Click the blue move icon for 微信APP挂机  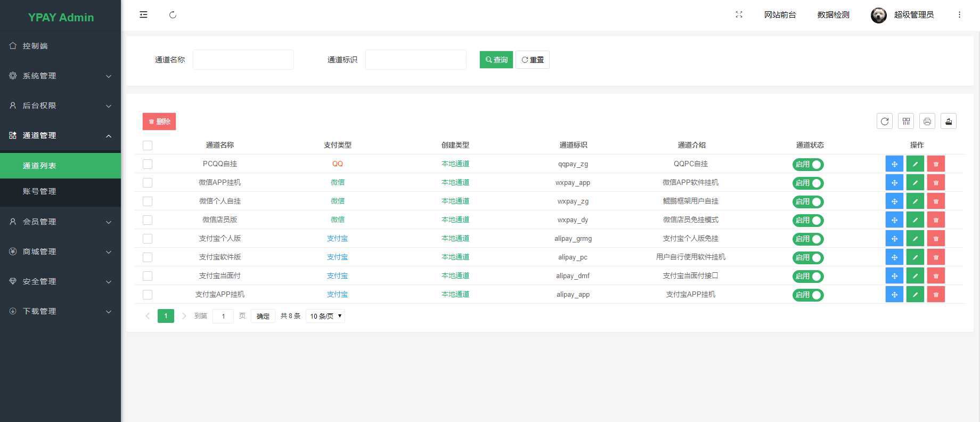click(x=894, y=183)
